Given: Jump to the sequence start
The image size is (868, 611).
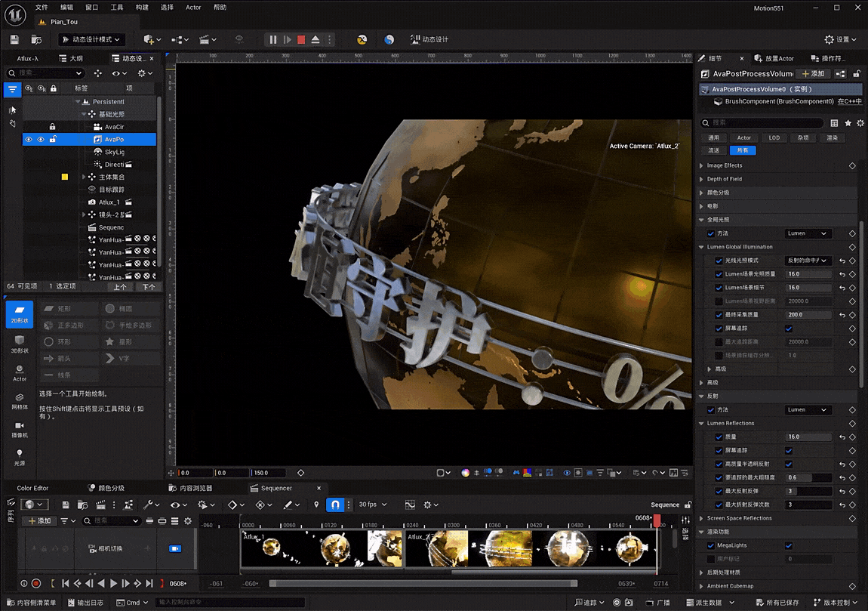Looking at the screenshot, I should click(66, 583).
